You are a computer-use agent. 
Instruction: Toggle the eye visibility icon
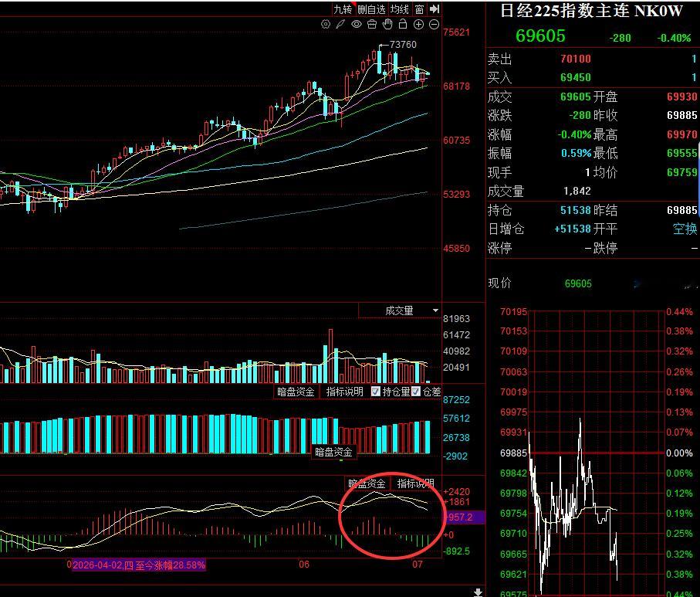[x=357, y=24]
